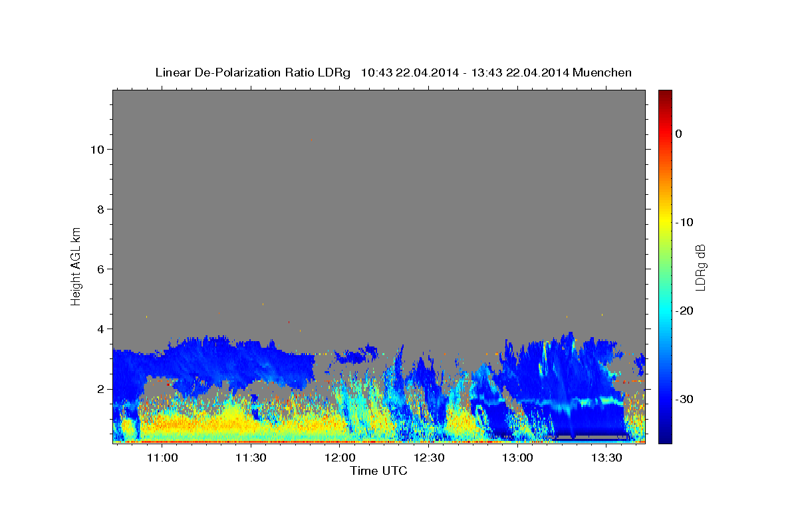Click the start time '10:43 22.04.2014' in title
The height and width of the screenshot is (532, 798).
pos(410,72)
